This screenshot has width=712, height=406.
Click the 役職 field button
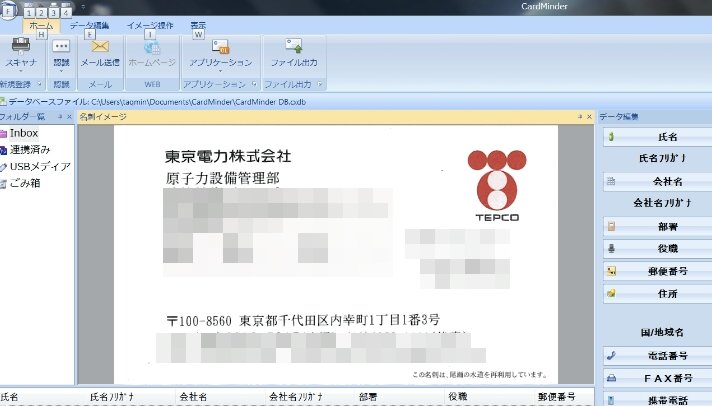point(658,248)
